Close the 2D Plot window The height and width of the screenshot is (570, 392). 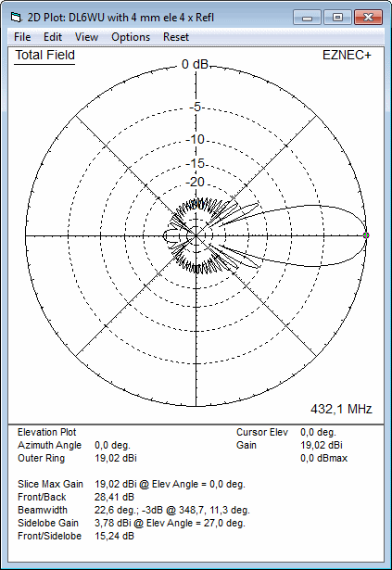click(x=368, y=17)
